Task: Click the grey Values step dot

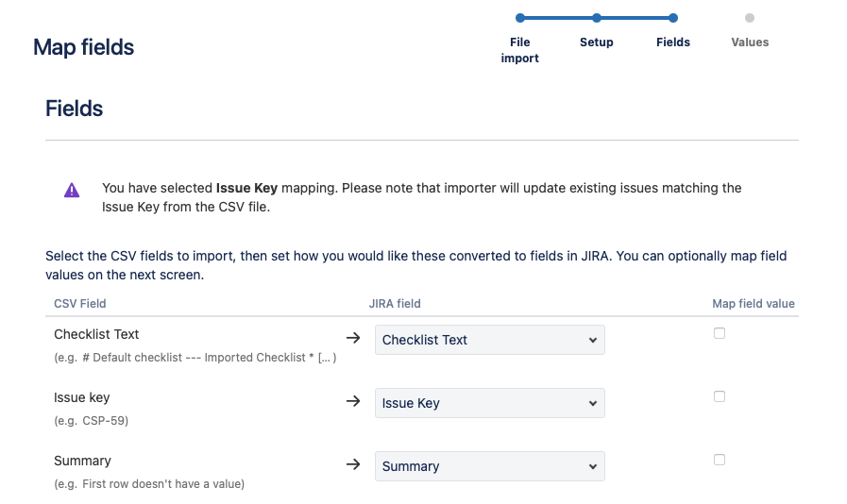Action: click(750, 18)
